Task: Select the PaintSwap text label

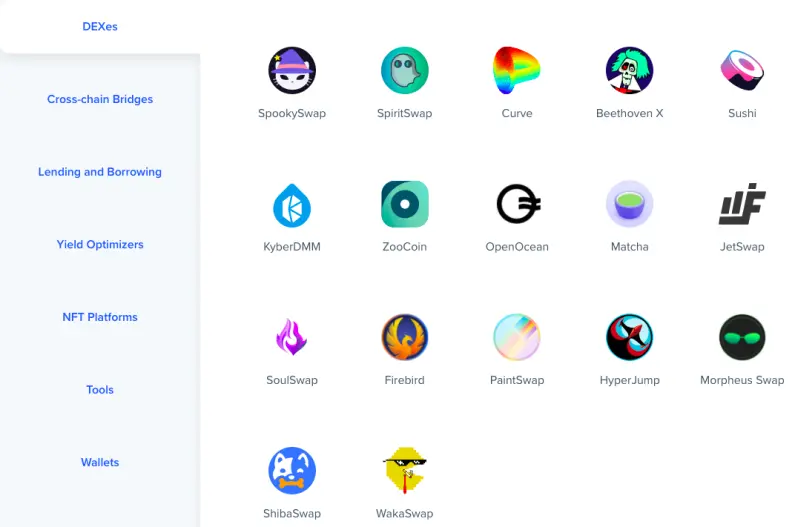Action: (517, 380)
